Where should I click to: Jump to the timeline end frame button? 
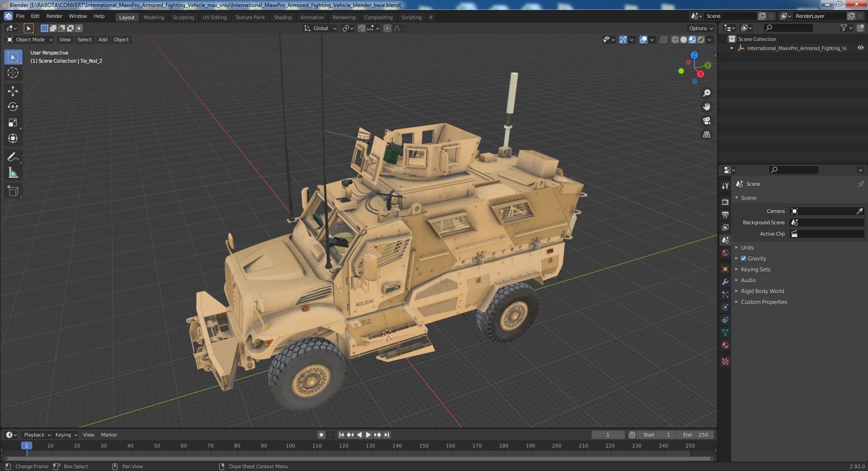[387, 435]
